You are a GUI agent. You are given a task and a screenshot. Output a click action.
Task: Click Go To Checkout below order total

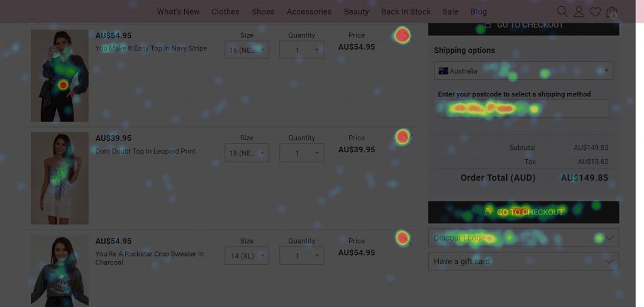click(524, 212)
